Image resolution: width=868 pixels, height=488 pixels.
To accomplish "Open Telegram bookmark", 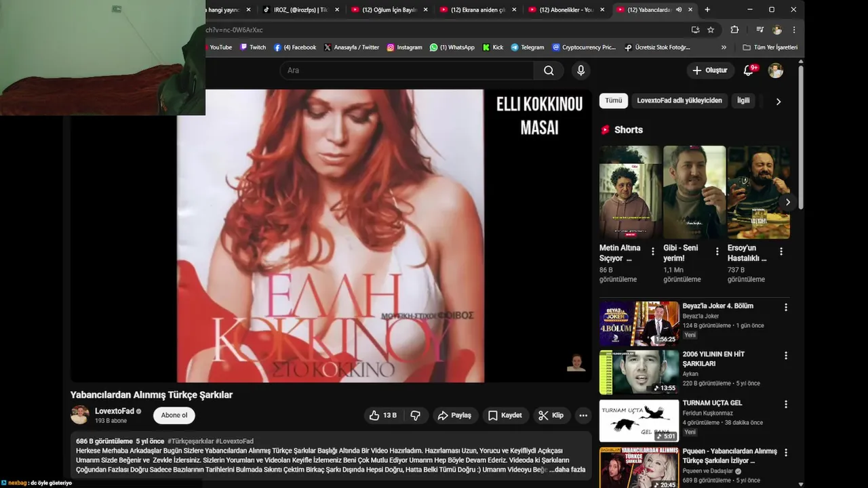I will click(x=528, y=47).
